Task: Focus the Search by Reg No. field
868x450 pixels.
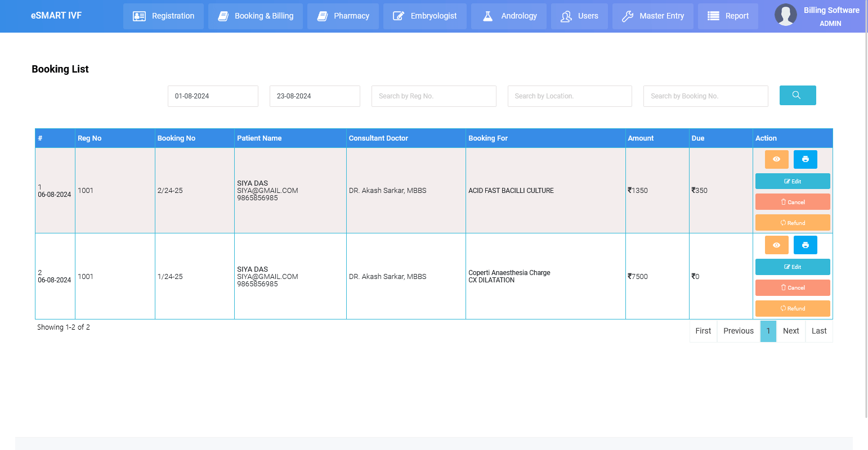Action: [x=433, y=96]
